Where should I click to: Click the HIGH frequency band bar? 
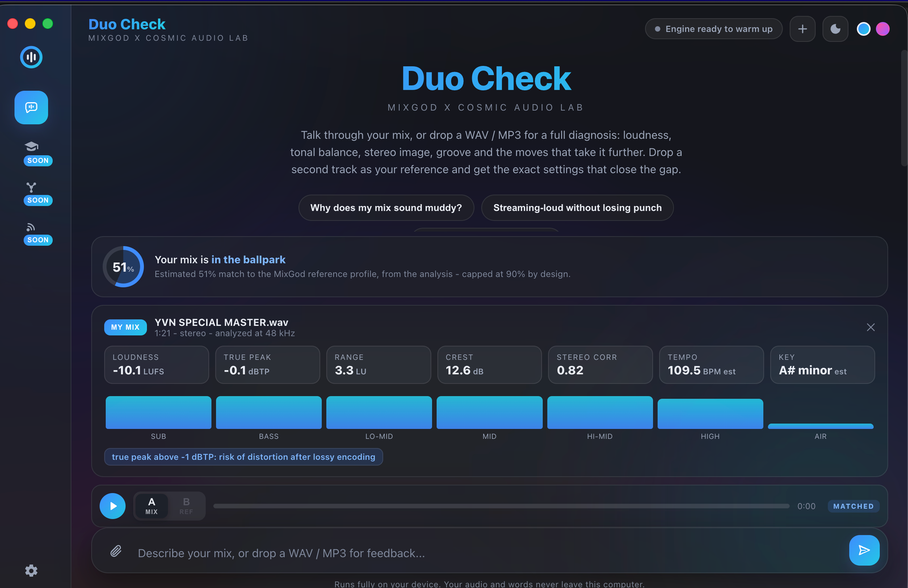711,414
